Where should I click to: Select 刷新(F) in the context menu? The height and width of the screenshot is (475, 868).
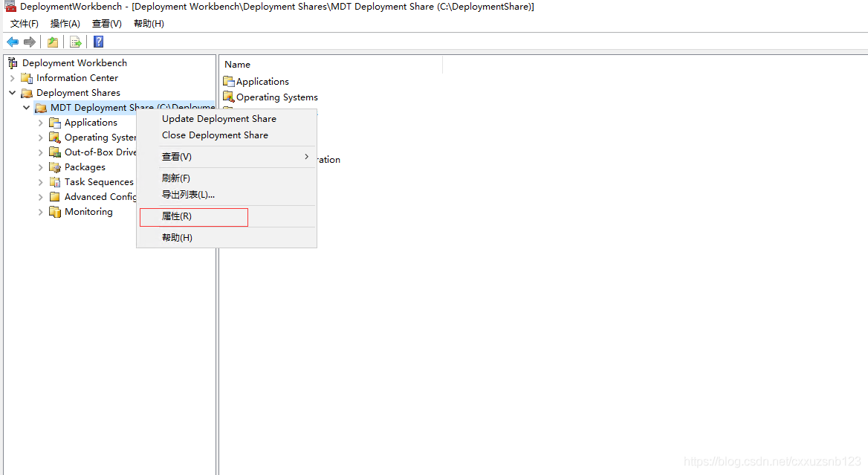[x=227, y=178]
